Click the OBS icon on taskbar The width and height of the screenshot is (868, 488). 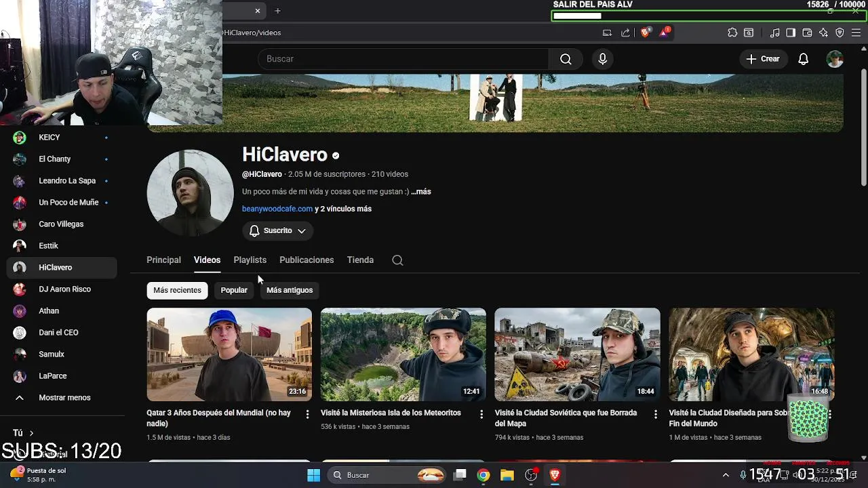pos(531,475)
